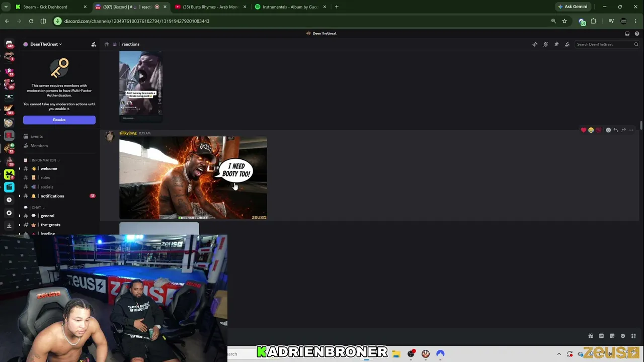Open silkylong's user profile name
Screen dimensions: 644x362
point(128,133)
